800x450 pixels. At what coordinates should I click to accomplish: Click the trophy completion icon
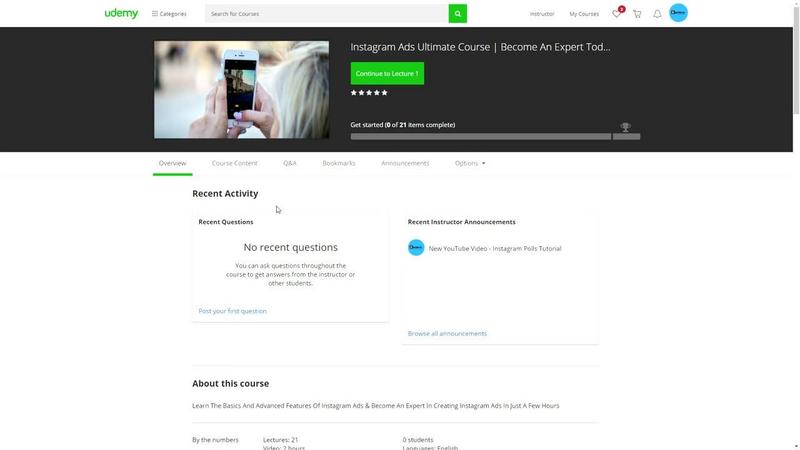point(626,127)
